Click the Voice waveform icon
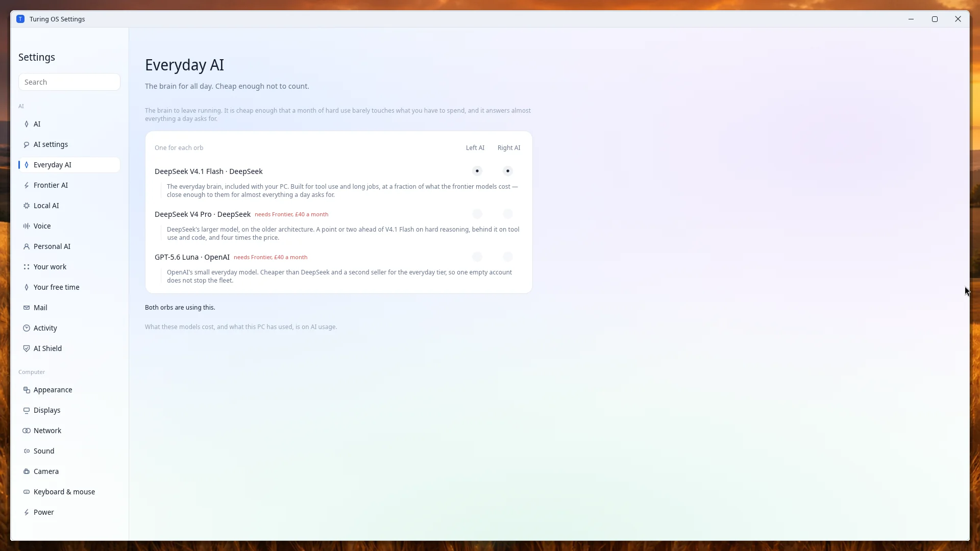The height and width of the screenshot is (551, 980). click(27, 226)
